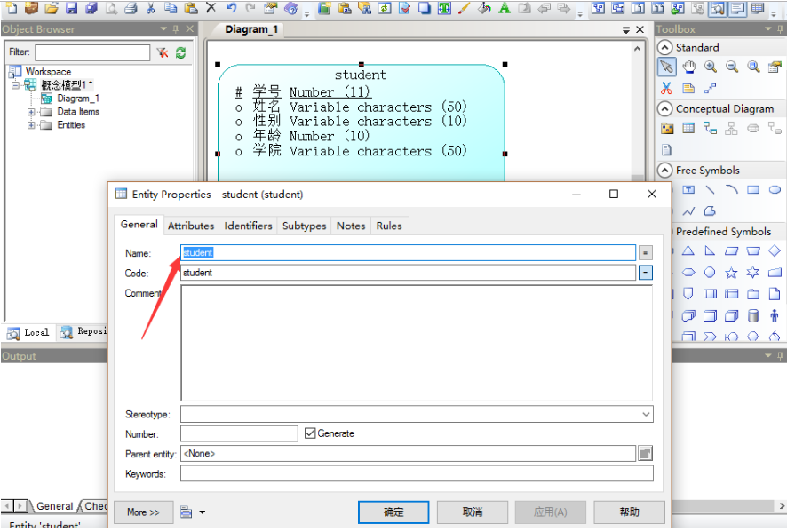
Task: Switch to the Identifiers tab
Action: [248, 226]
